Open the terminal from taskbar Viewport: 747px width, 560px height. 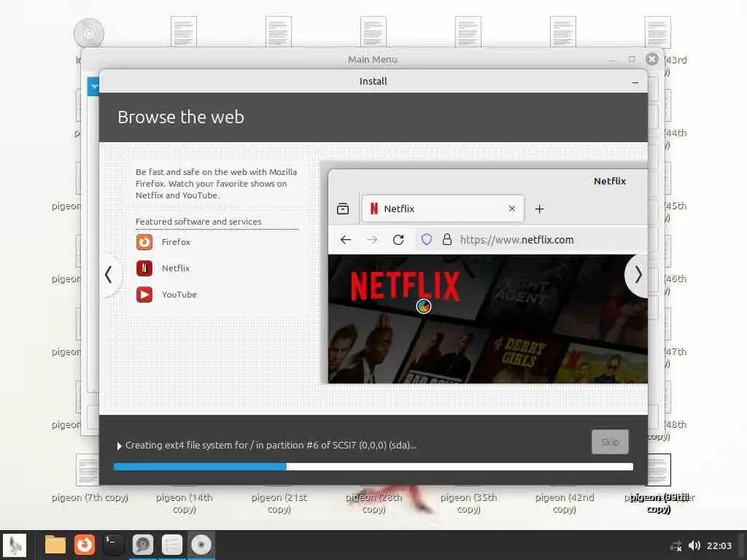coord(113,545)
